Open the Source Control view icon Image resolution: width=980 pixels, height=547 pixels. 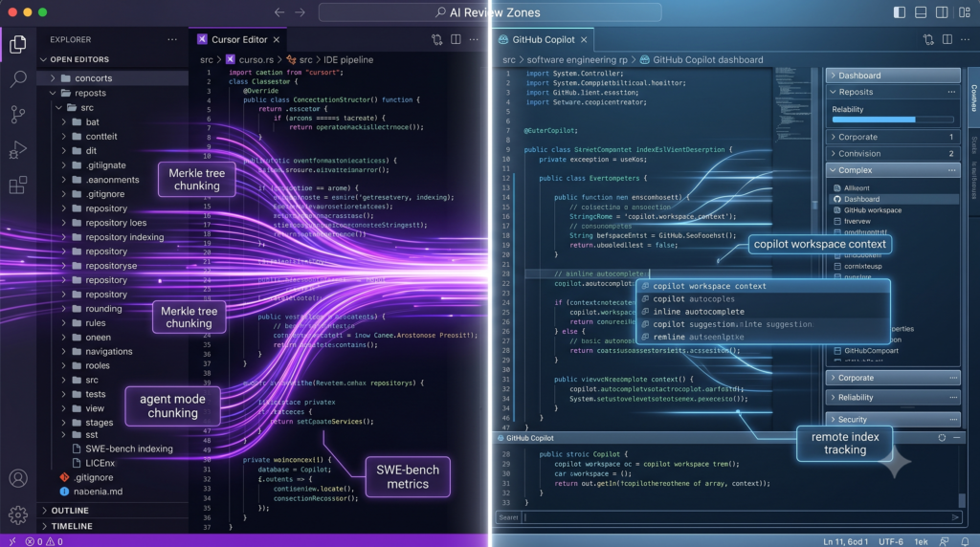click(18, 114)
